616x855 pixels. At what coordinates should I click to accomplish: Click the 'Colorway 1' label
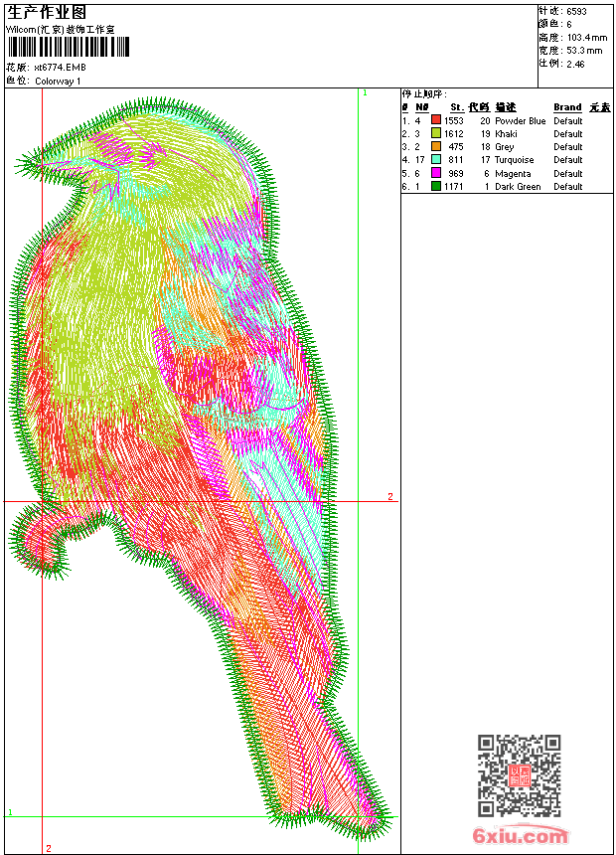click(58, 82)
